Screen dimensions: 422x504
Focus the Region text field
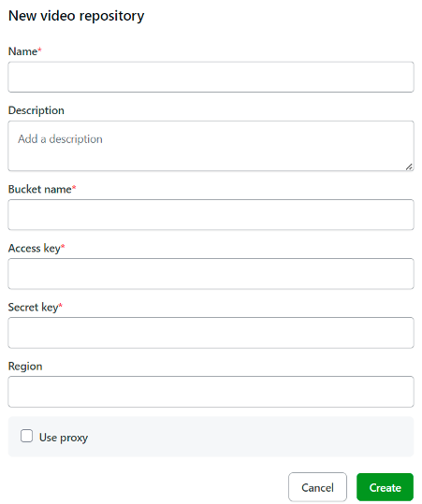tap(211, 392)
